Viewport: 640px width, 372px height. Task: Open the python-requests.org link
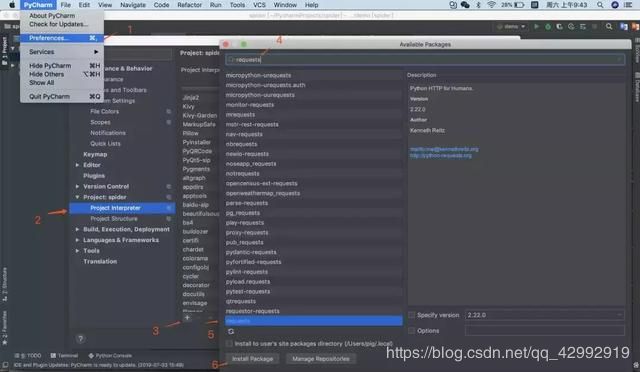[x=441, y=156]
